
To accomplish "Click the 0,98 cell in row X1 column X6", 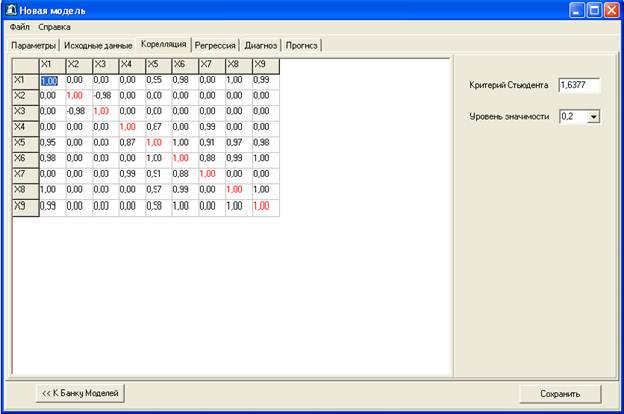I will click(x=185, y=82).
